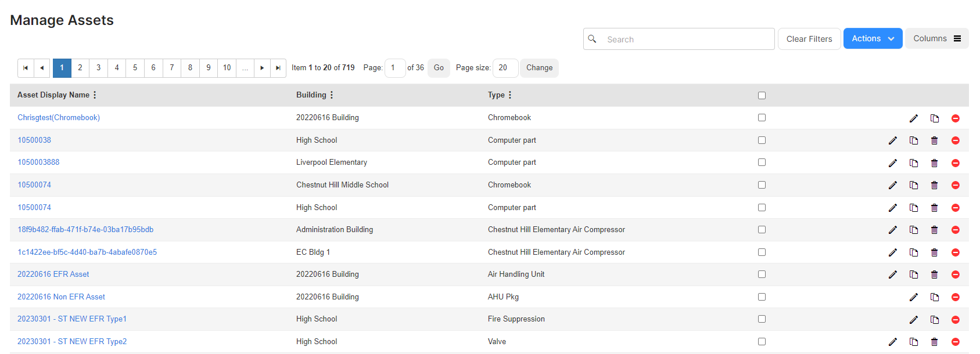Edit the 20220616 EFR Asset row
Viewport: 980px width, 354px height.
pyautogui.click(x=893, y=274)
